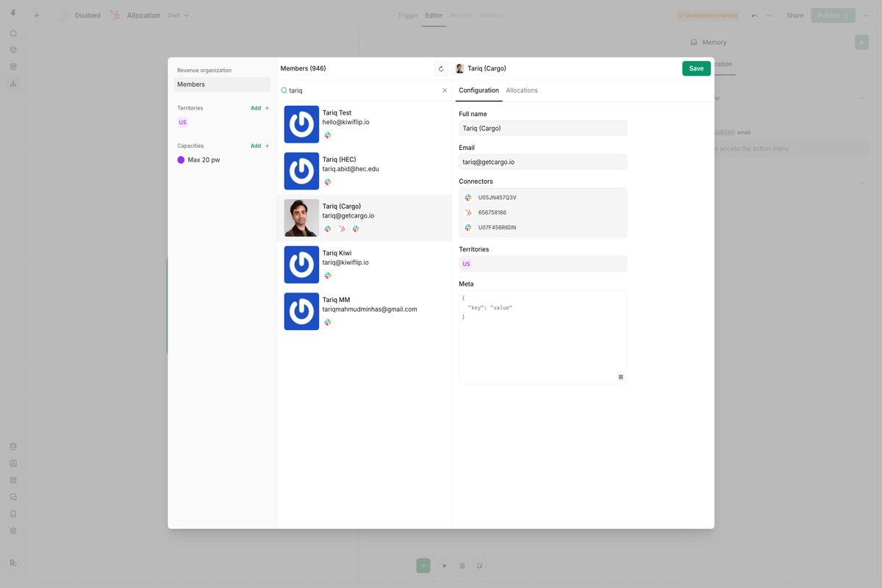Click the U07F456R6DN Slack connector
Viewport: 882px width, 588px height.
pos(542,228)
